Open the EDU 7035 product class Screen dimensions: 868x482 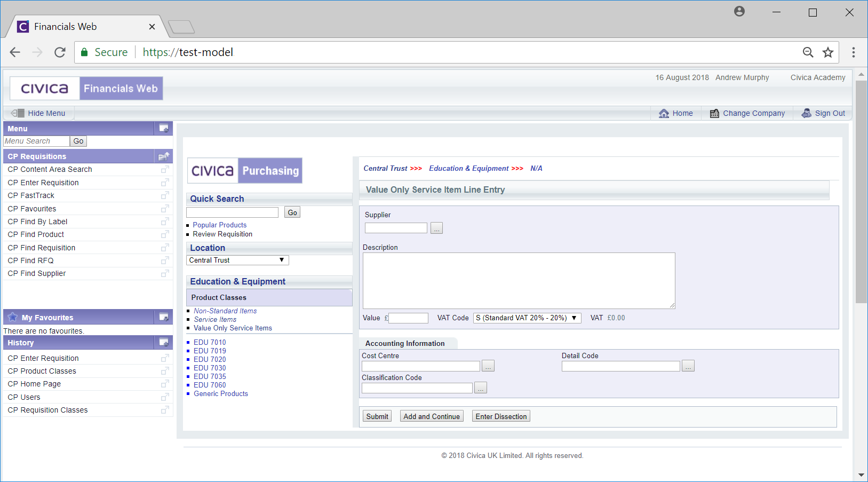click(210, 376)
